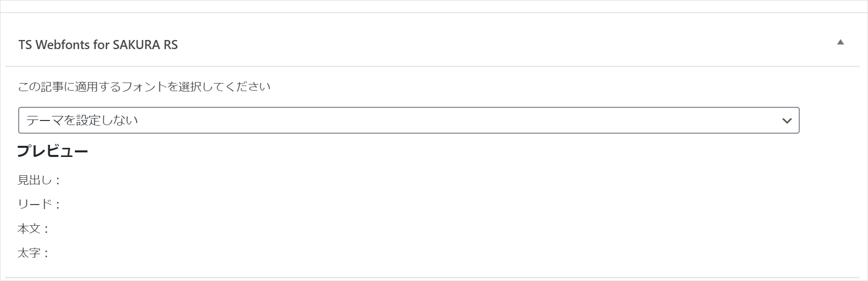Click the '本文：' preview label

pyautogui.click(x=33, y=229)
